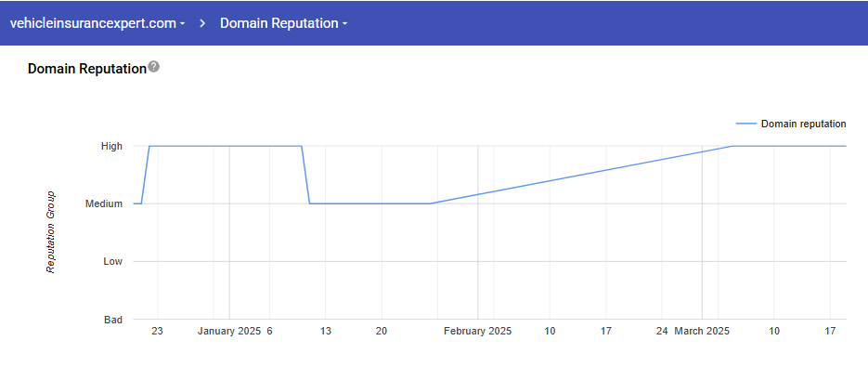The height and width of the screenshot is (380, 868).
Task: Select the Medium y-axis label
Action: click(104, 203)
